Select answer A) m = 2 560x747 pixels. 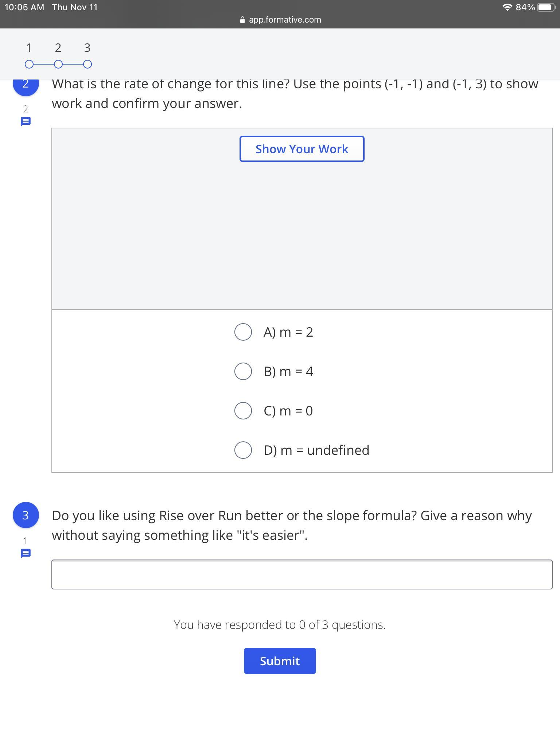pos(243,332)
